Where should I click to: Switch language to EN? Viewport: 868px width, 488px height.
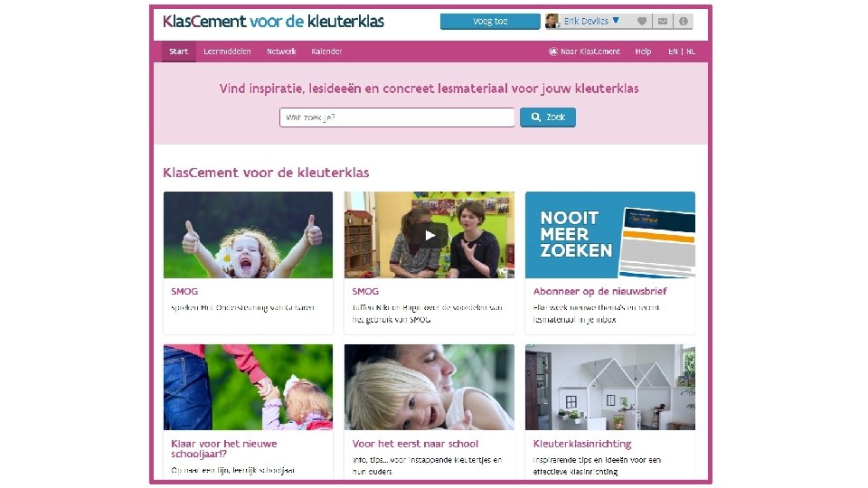coord(673,52)
